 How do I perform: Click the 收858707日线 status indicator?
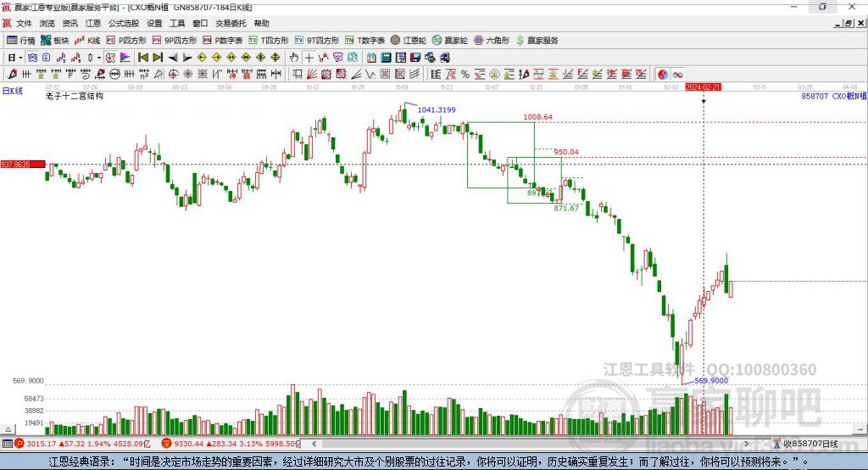click(x=805, y=444)
